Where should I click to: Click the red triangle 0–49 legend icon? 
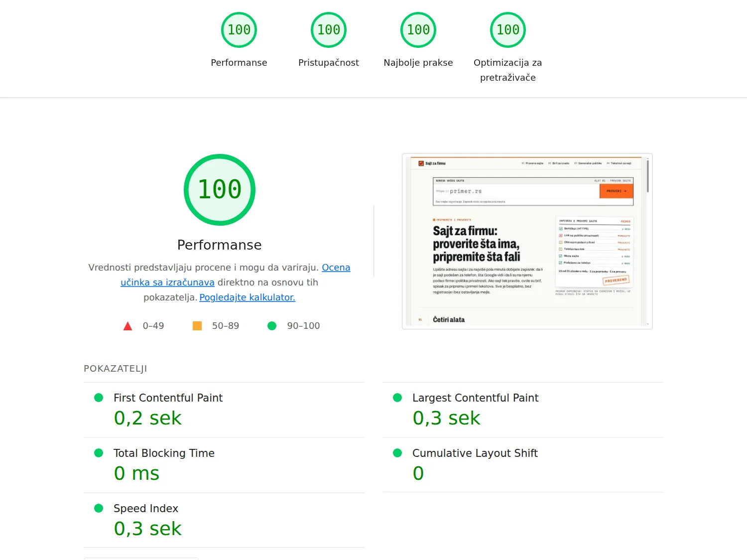pyautogui.click(x=127, y=326)
